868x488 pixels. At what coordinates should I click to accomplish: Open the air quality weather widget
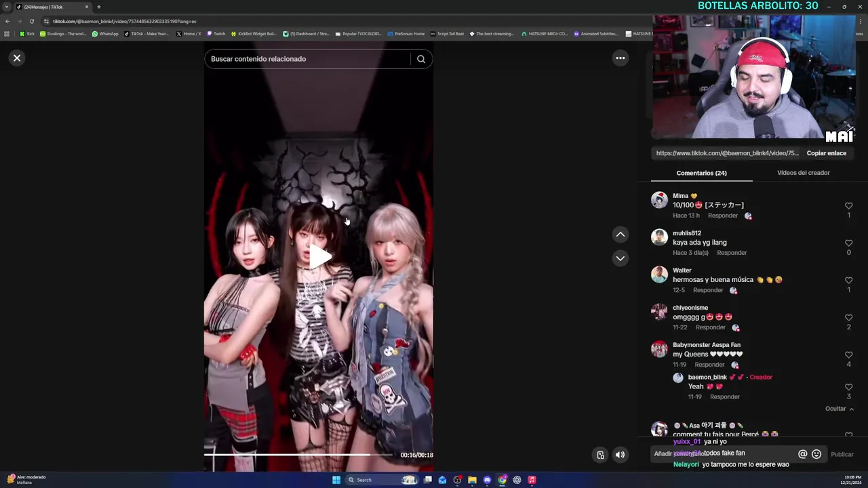pos(26,479)
